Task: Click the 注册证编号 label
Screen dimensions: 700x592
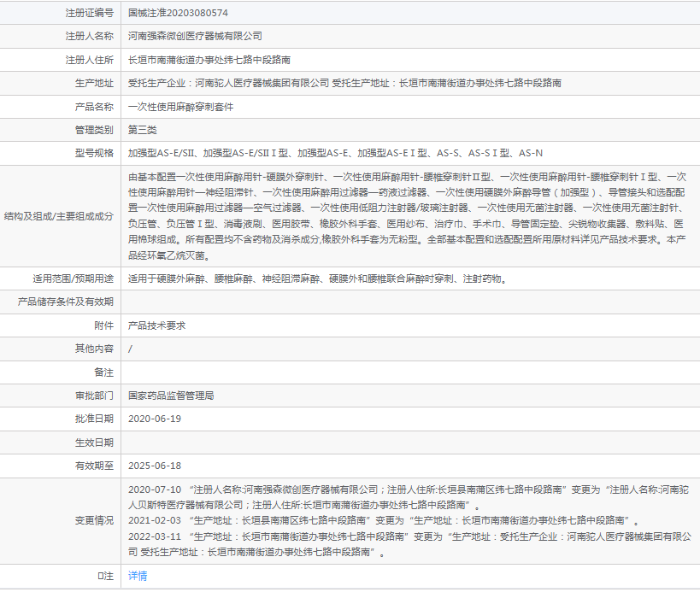Action: [90, 13]
